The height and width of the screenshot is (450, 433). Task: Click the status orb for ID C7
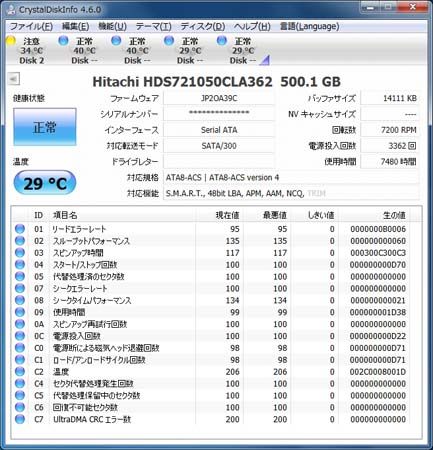[x=20, y=419]
